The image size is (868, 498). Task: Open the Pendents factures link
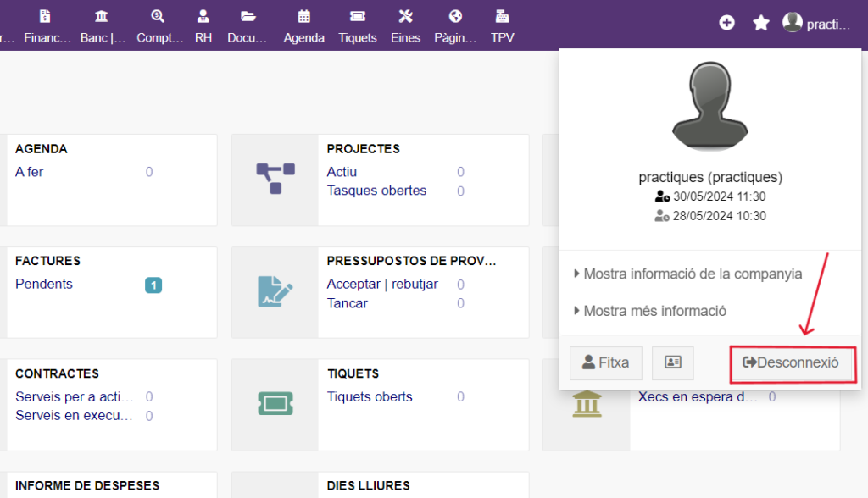tap(44, 284)
